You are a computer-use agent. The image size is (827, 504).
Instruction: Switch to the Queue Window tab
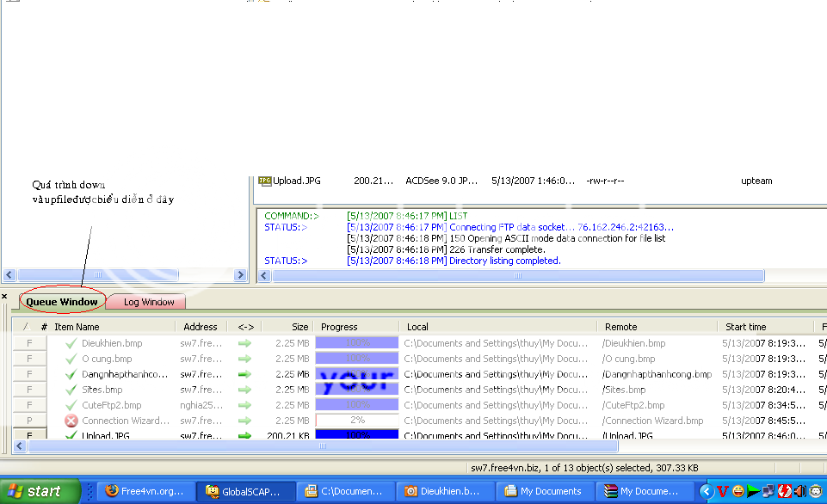(61, 302)
